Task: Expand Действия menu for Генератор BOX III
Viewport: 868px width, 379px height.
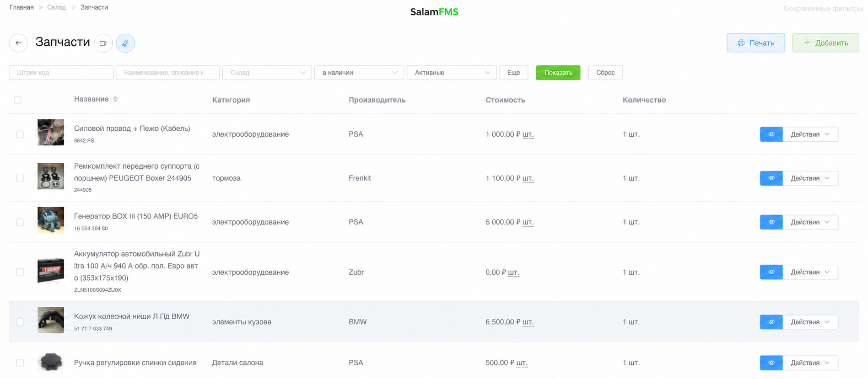Action: [810, 222]
